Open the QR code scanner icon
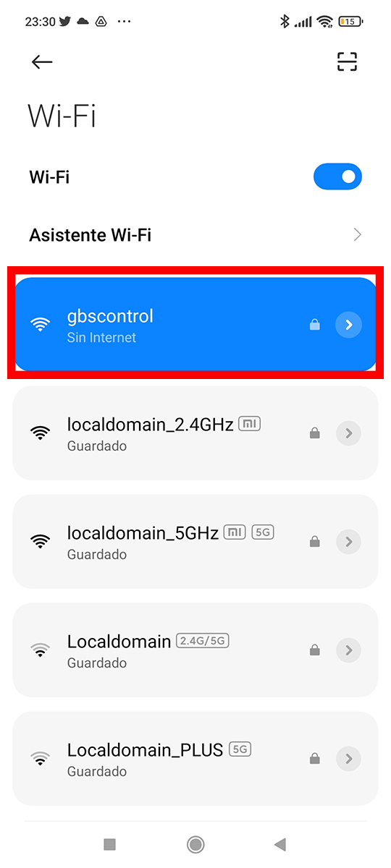This screenshot has width=391, height=868. coord(348,62)
